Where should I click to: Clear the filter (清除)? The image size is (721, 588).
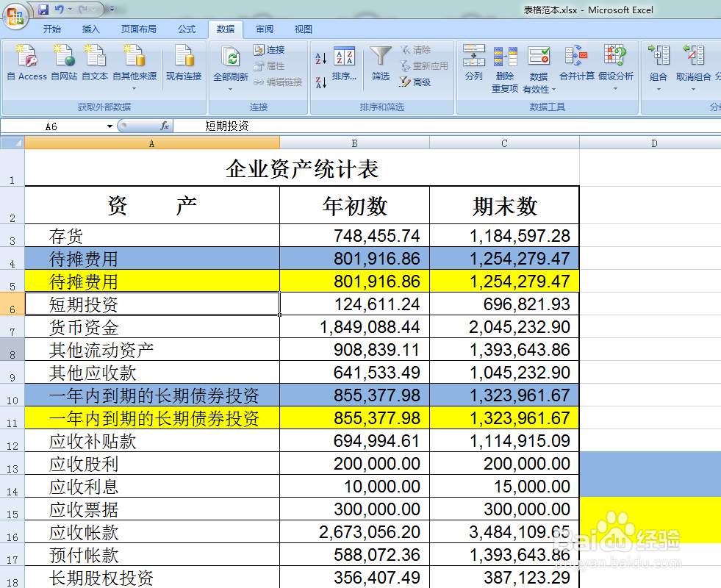[415, 50]
